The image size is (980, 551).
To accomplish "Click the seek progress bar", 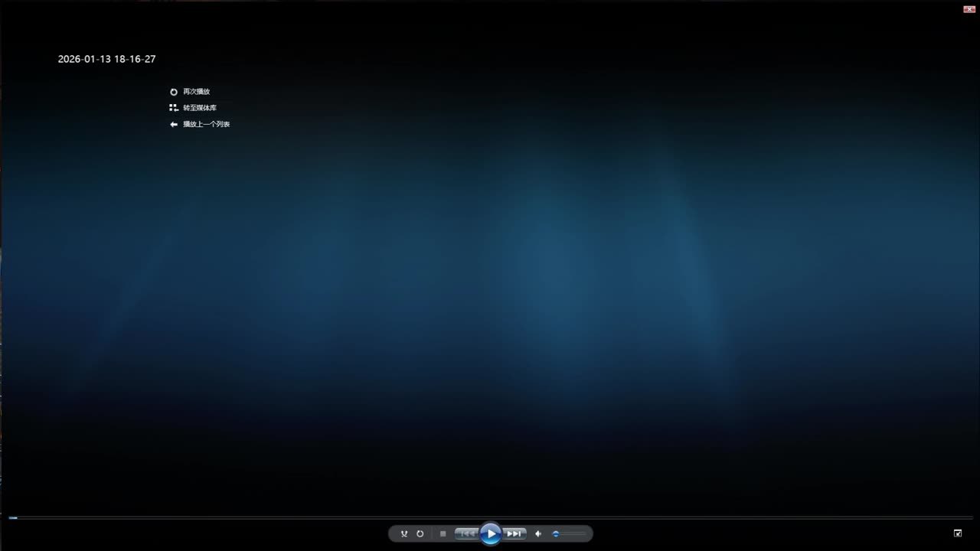I will pyautogui.click(x=490, y=518).
